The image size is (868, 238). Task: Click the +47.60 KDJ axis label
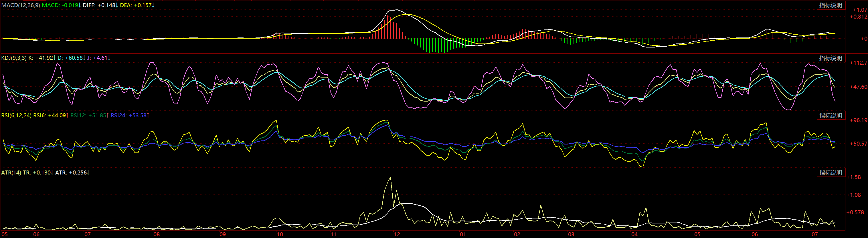click(x=858, y=87)
